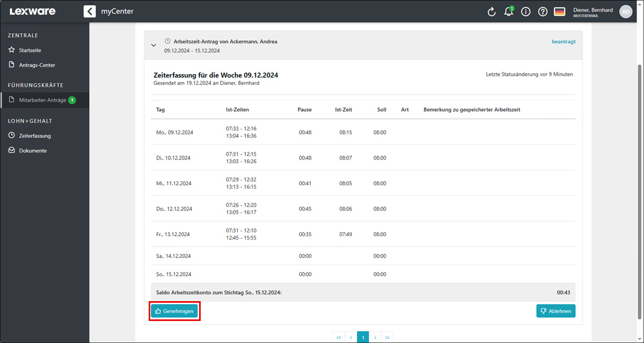Select Mitarbeiter-Anträge in the sidebar

pos(45,100)
